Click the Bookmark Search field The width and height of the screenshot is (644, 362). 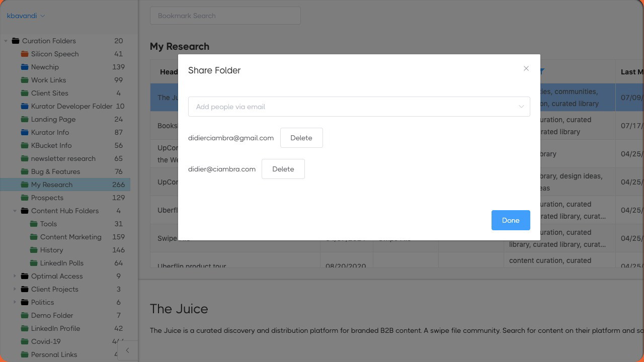click(x=225, y=16)
